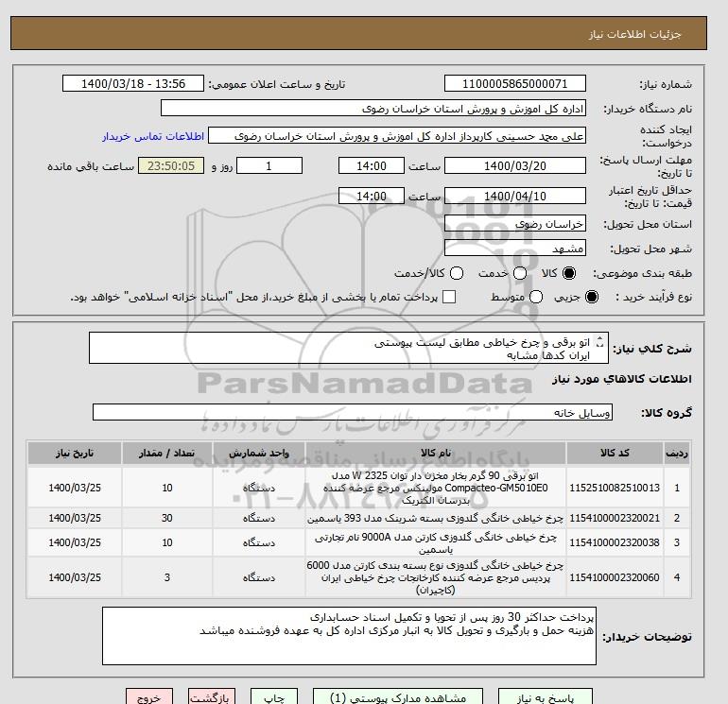
Task: Click the row 1 number cell
Action: (677, 489)
